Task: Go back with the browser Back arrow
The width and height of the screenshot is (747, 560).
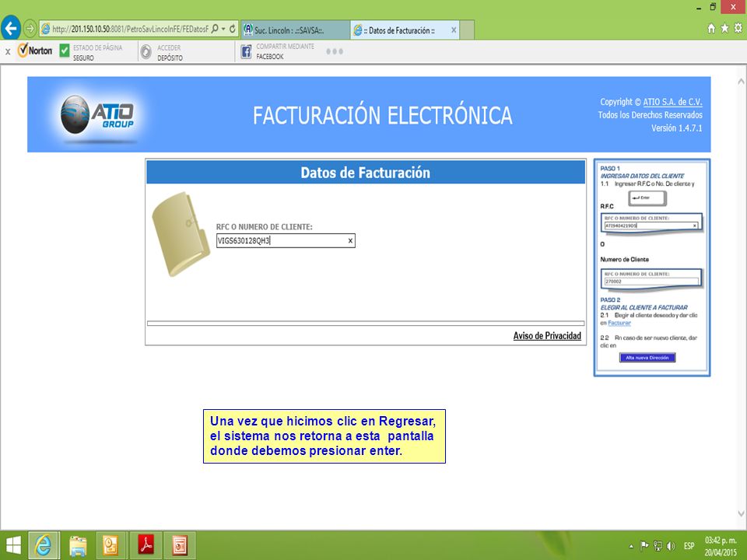Action: coord(11,29)
